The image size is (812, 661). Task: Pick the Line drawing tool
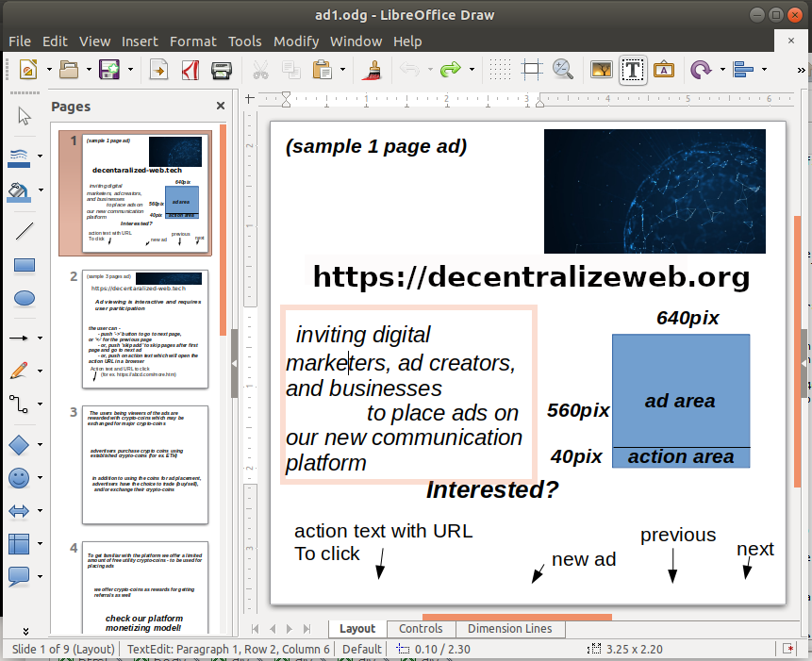tap(25, 231)
